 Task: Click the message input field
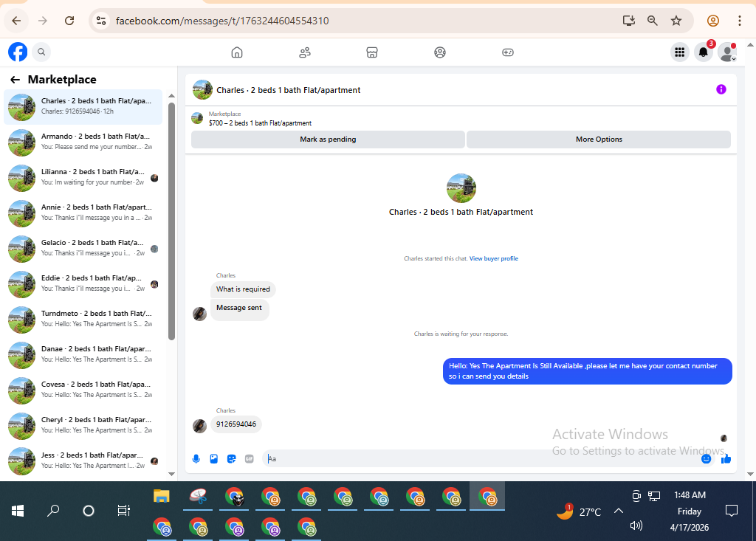[x=482, y=459]
